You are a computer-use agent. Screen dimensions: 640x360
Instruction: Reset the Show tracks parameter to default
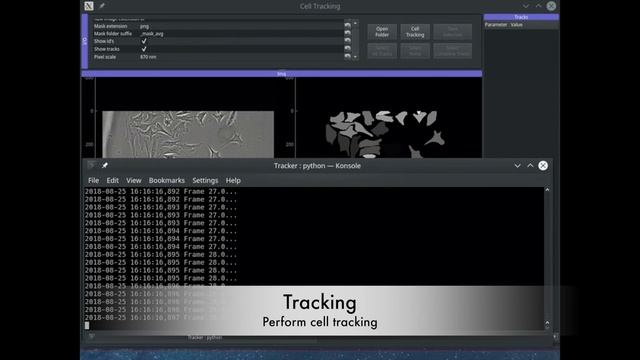[x=347, y=49]
